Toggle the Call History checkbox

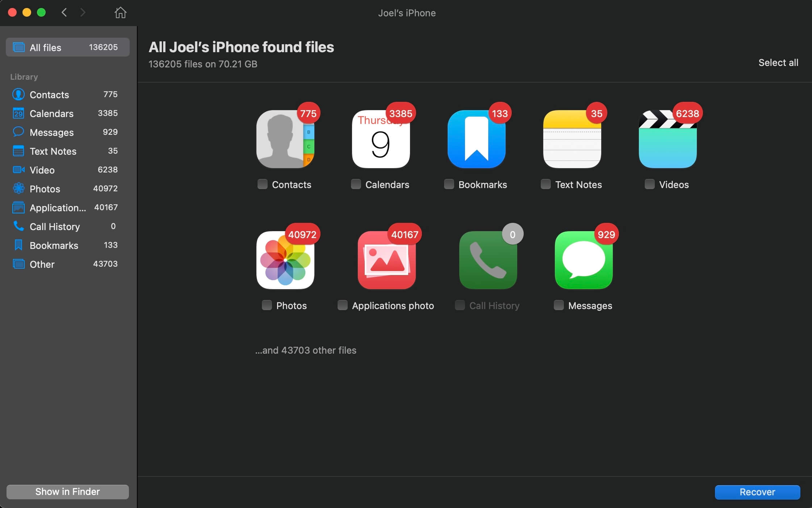tap(460, 305)
